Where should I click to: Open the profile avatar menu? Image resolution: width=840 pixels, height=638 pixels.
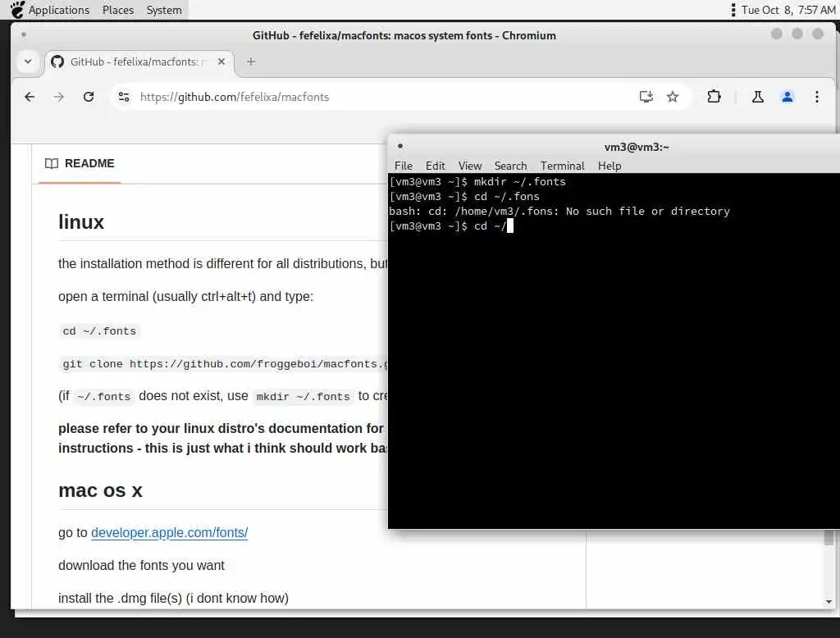787,97
